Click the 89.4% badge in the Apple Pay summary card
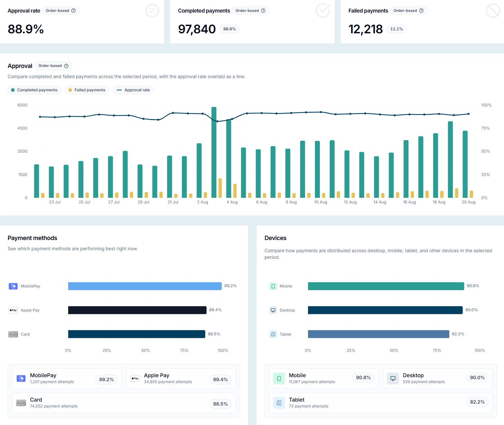 point(220,380)
